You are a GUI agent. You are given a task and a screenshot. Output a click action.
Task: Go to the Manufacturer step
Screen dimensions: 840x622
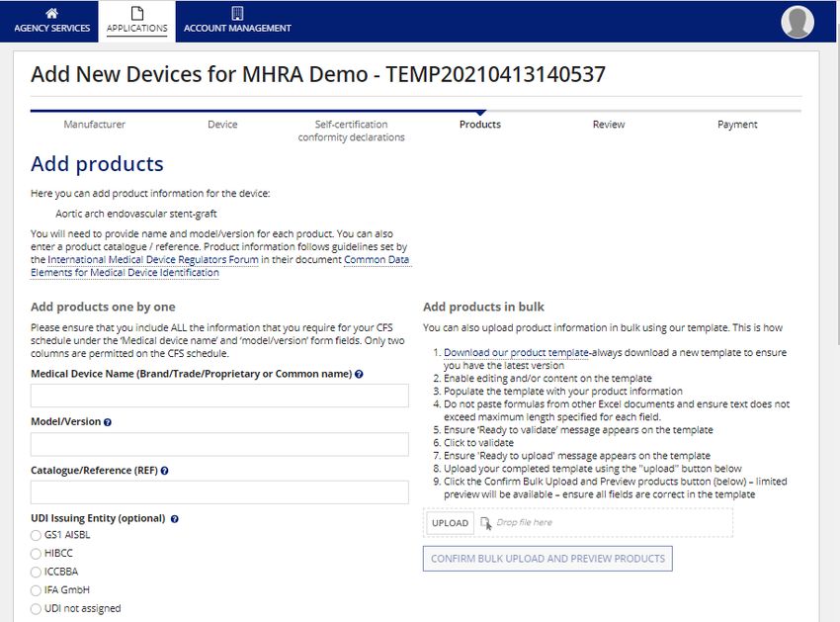(x=94, y=125)
